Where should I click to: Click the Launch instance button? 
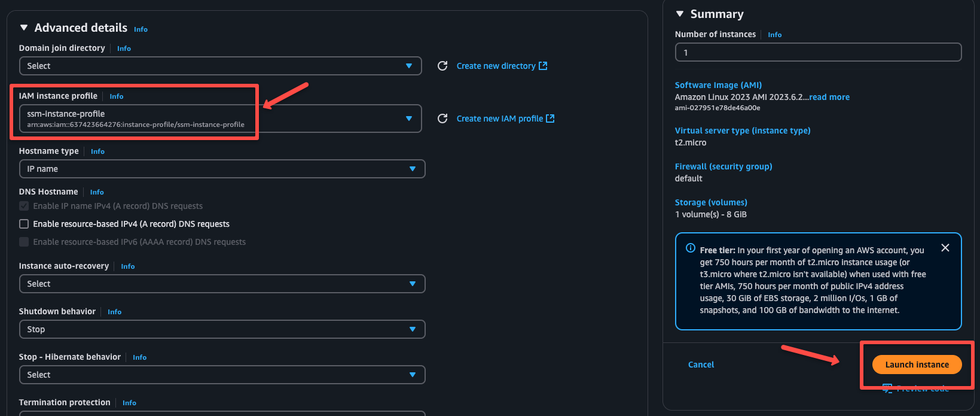(917, 365)
